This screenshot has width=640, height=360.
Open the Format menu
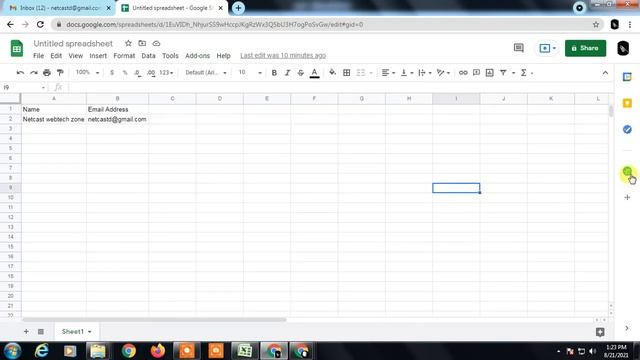[x=124, y=56]
